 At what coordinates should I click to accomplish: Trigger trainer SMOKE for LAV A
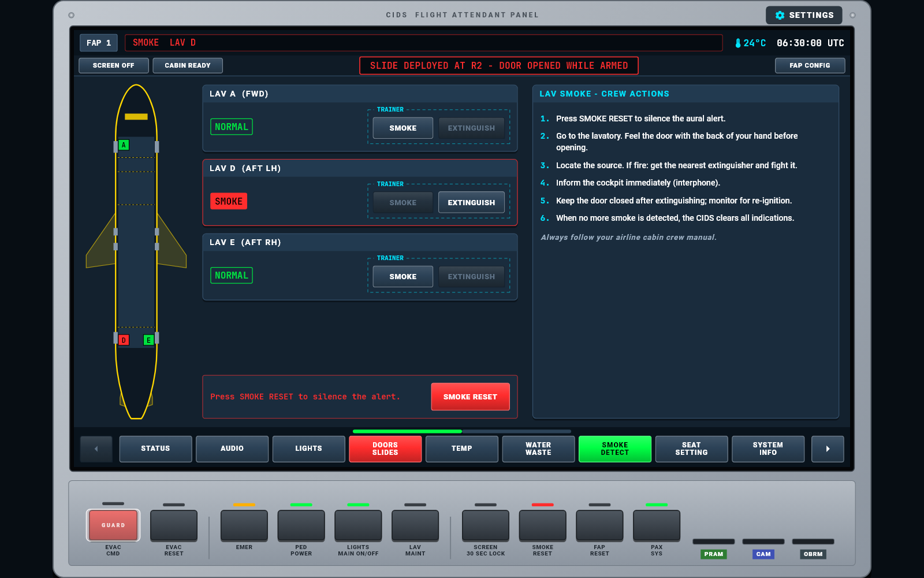coord(403,128)
